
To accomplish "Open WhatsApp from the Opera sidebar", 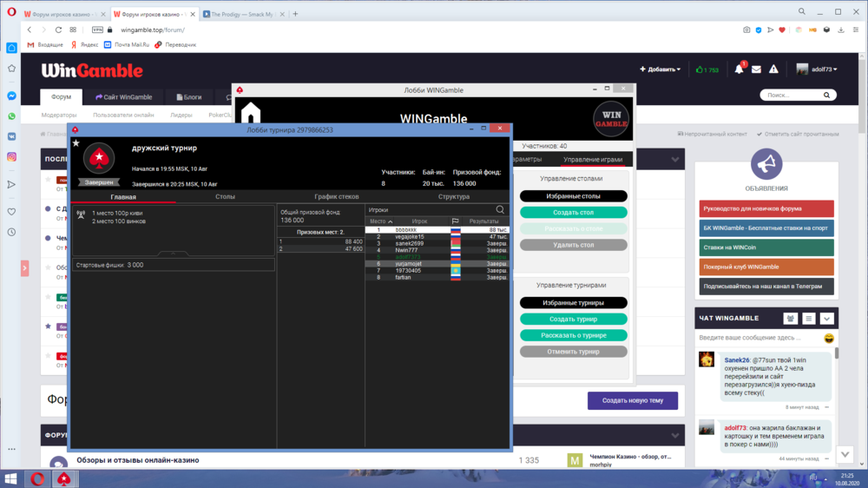I will (12, 116).
